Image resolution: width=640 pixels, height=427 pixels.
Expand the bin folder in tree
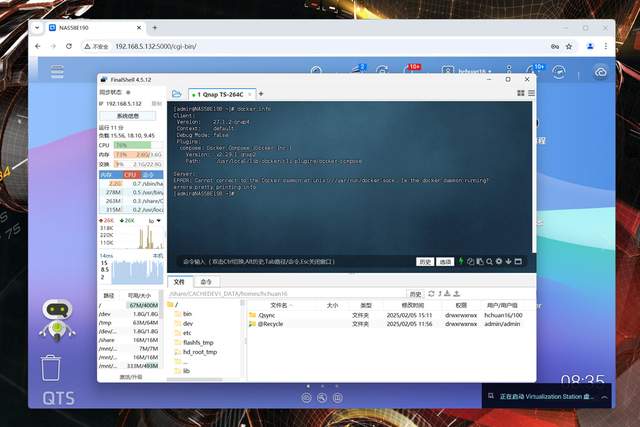point(183,314)
